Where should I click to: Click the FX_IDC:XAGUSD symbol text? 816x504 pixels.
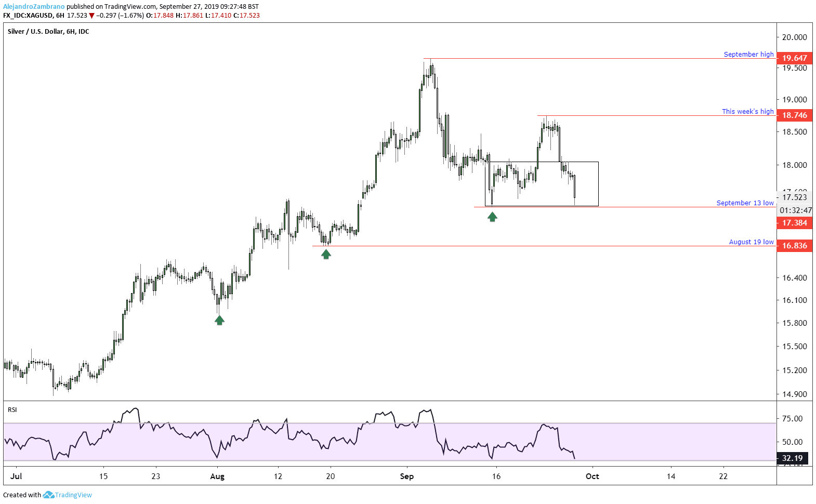click(x=28, y=16)
